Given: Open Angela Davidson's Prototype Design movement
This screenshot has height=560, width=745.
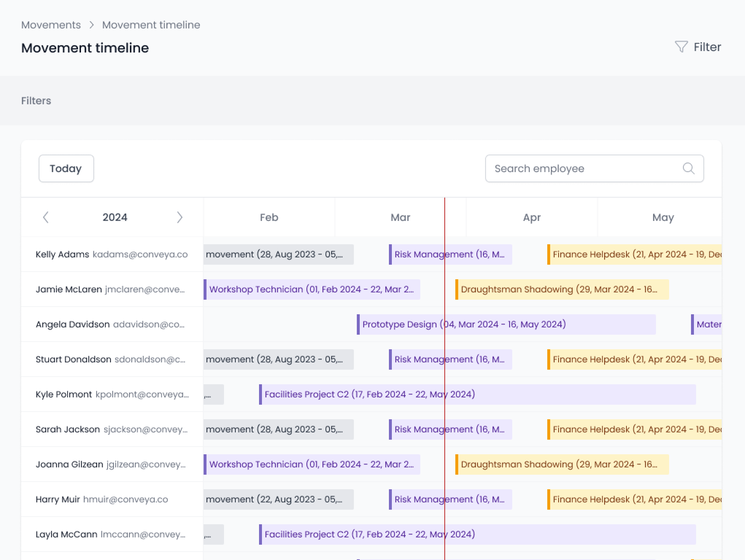Looking at the screenshot, I should (x=506, y=324).
